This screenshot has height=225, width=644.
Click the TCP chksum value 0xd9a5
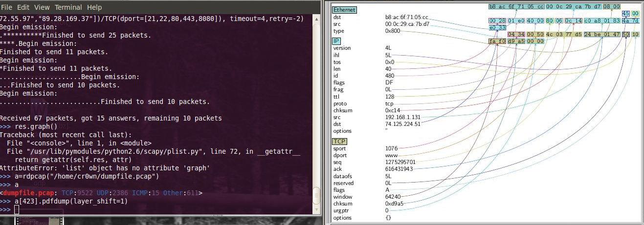(394, 204)
